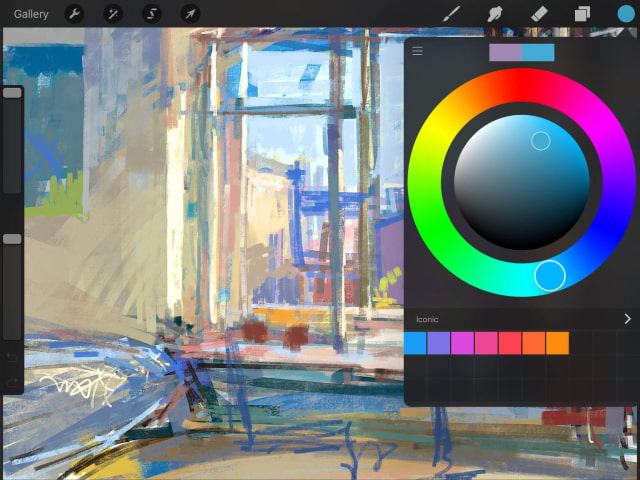The width and height of the screenshot is (640, 480).
Task: Pick the magenta palette swatch
Action: tap(462, 343)
